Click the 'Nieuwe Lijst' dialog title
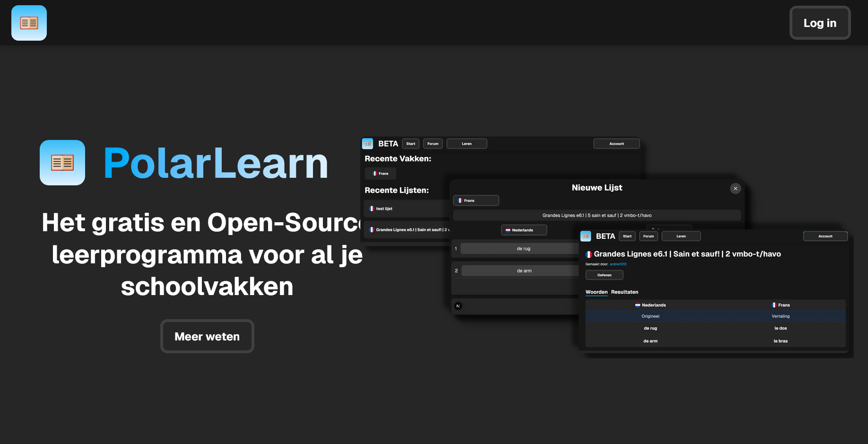The height and width of the screenshot is (444, 868). click(x=597, y=188)
